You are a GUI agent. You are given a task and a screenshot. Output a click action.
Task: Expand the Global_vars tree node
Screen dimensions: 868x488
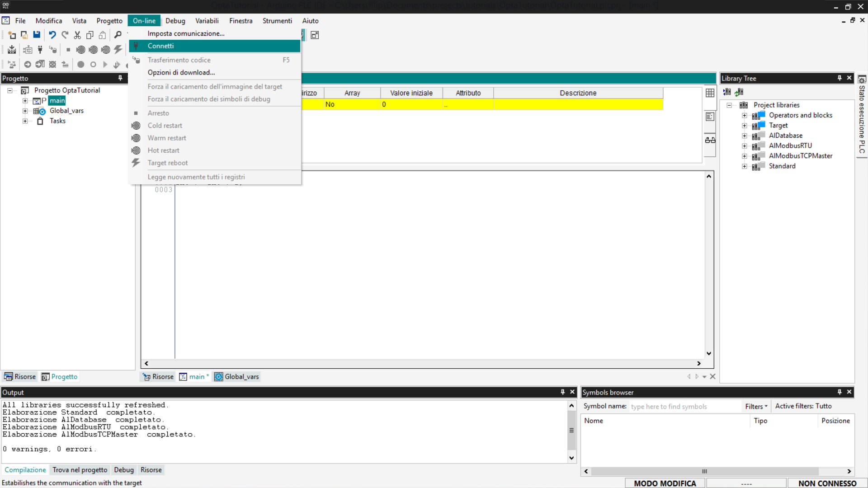pyautogui.click(x=25, y=111)
